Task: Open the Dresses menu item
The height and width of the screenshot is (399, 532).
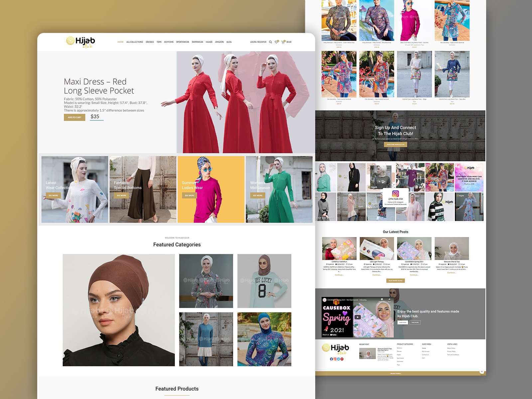Action: click(150, 42)
